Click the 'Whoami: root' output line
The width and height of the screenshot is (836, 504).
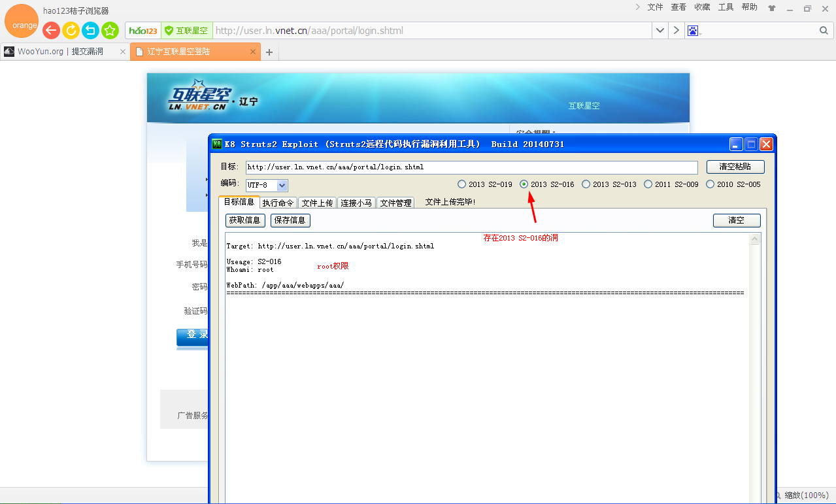tap(250, 269)
